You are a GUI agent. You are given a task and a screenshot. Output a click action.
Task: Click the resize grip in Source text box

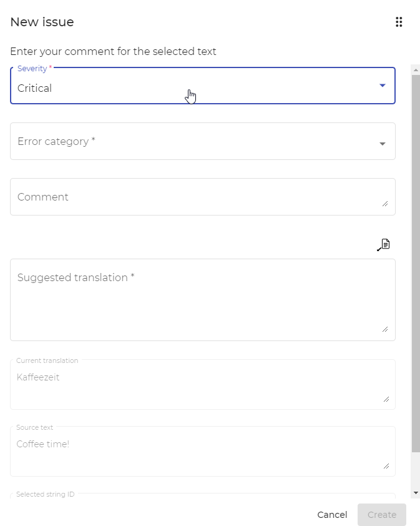click(x=386, y=466)
